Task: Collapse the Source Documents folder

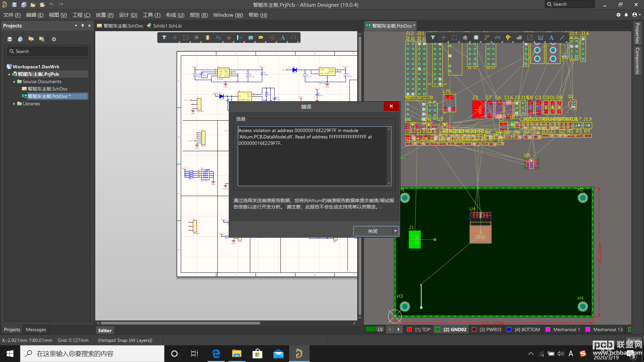Action: click(x=14, y=81)
